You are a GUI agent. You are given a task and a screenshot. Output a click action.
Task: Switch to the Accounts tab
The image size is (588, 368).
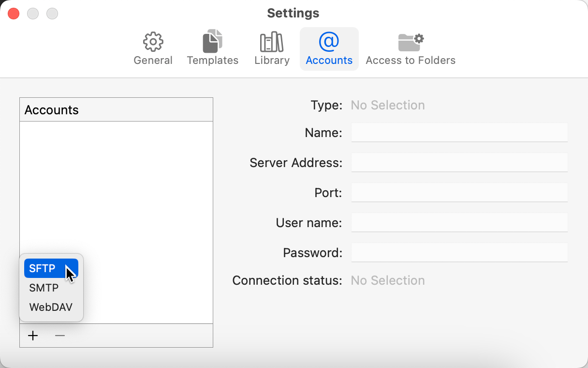[x=329, y=48]
